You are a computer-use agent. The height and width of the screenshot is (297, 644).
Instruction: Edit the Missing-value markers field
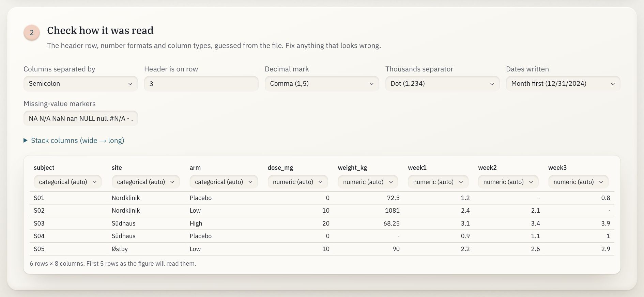80,118
